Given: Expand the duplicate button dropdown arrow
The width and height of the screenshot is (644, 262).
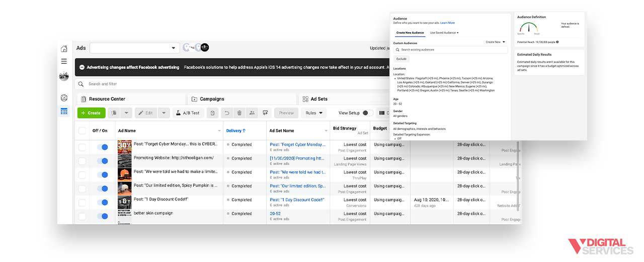Looking at the screenshot, I should tap(126, 113).
